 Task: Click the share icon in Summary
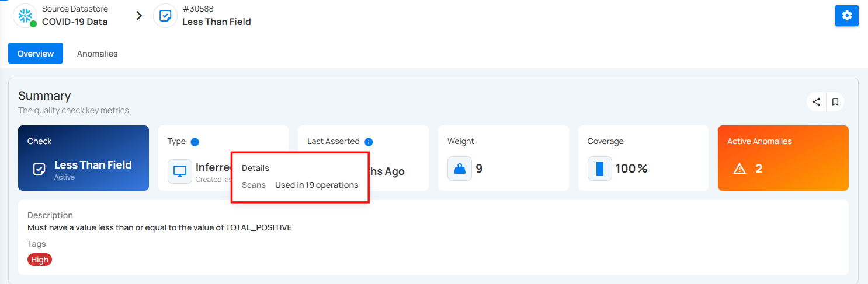pos(817,102)
